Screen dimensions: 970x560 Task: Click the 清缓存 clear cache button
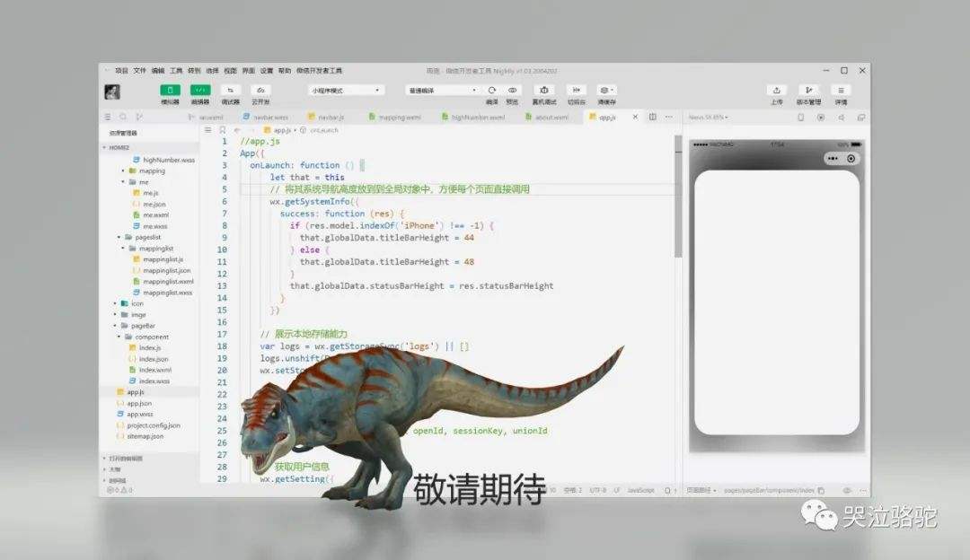point(606,90)
